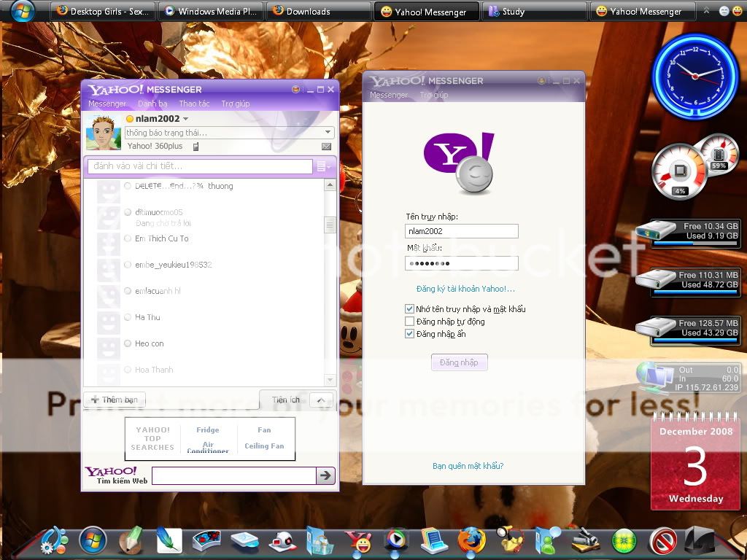
Task: Click the Tiện ích tab button
Action: click(x=285, y=400)
